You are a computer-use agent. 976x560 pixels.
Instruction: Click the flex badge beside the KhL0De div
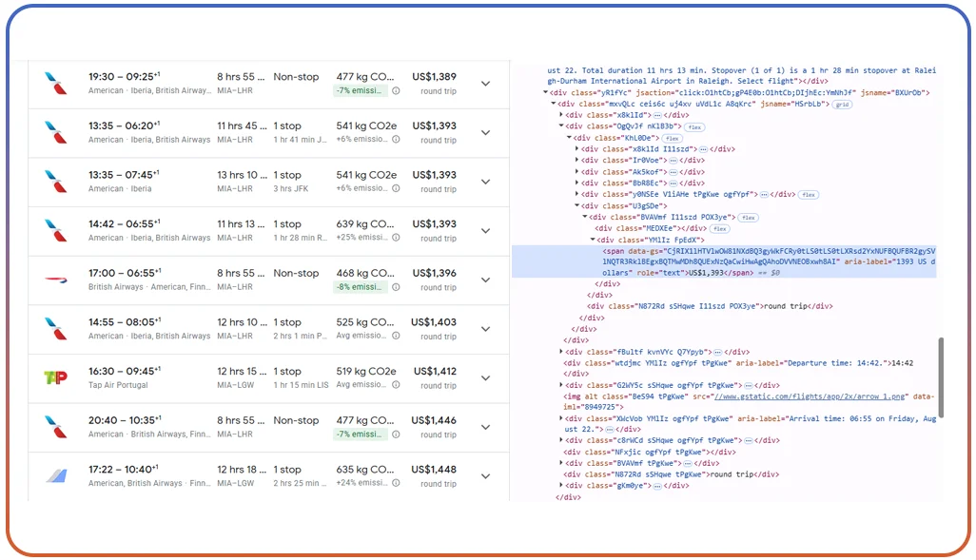click(672, 138)
